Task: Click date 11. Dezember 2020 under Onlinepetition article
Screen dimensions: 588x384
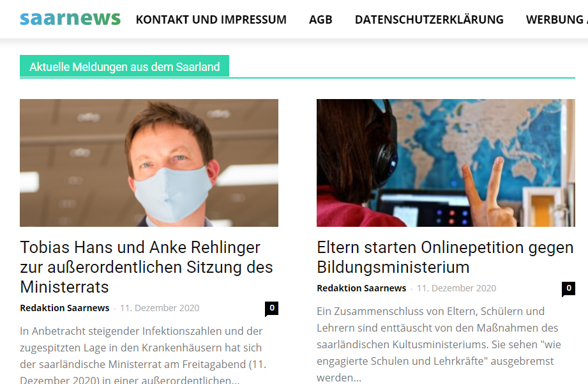Action: (x=456, y=288)
